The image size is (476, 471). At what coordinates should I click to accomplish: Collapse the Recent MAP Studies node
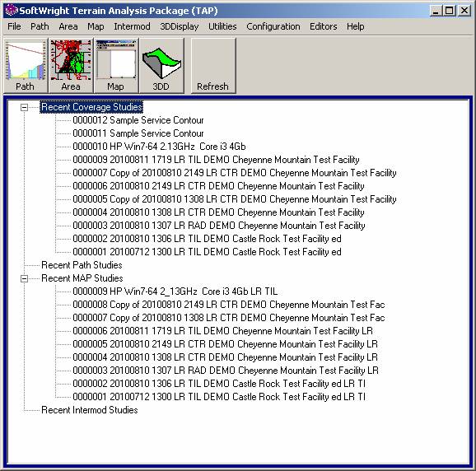point(24,278)
